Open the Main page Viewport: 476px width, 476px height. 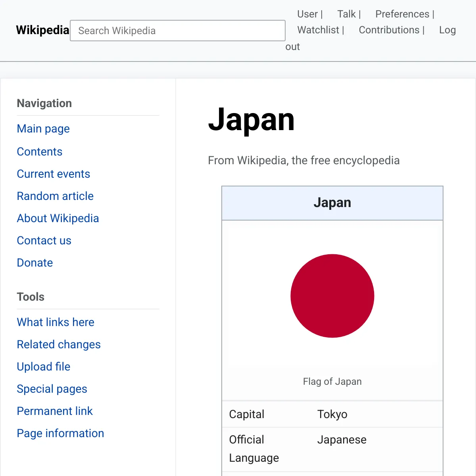pyautogui.click(x=43, y=129)
